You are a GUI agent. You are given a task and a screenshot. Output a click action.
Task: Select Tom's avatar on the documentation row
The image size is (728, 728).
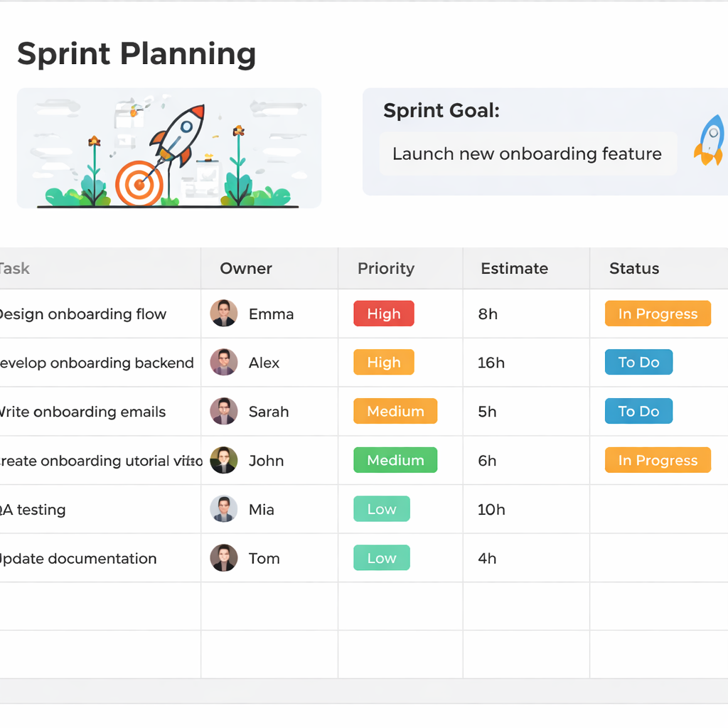tap(224, 558)
